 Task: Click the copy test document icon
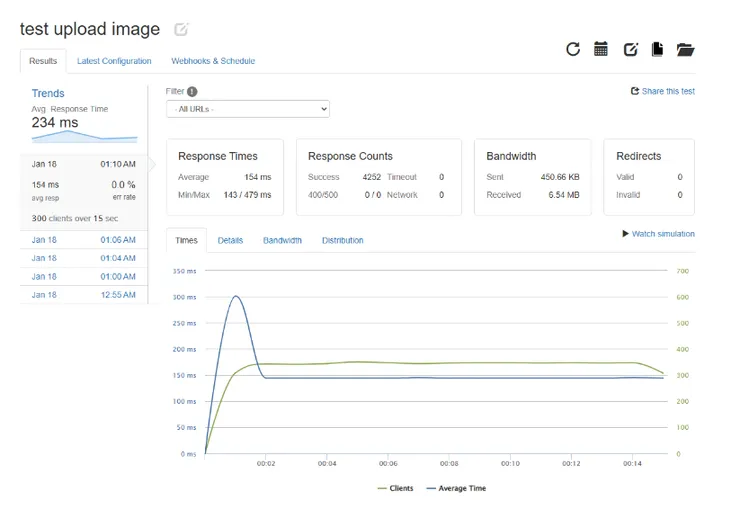point(657,49)
